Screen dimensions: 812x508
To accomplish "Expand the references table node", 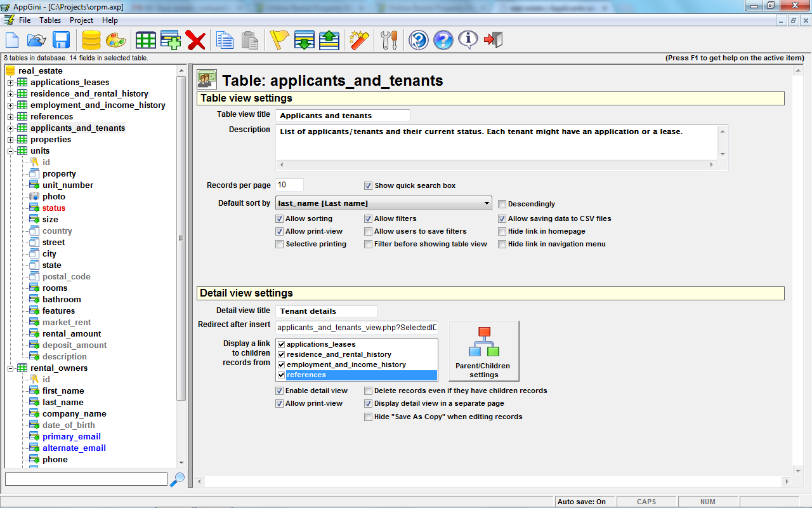I will 10,116.
